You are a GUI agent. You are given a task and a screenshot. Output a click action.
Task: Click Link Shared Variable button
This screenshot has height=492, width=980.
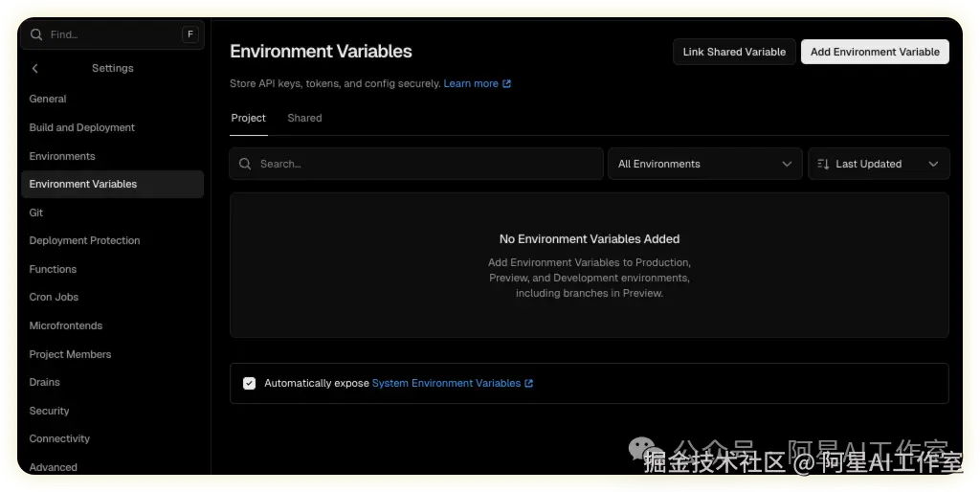[x=734, y=52]
